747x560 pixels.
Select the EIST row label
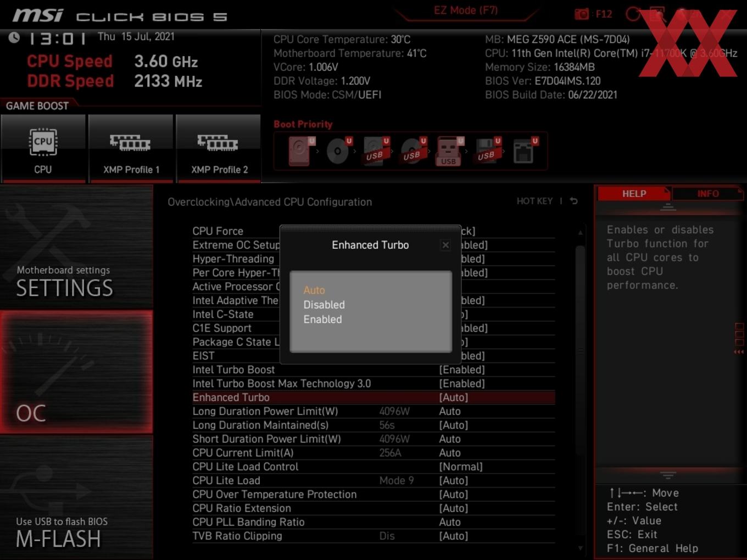(x=203, y=356)
